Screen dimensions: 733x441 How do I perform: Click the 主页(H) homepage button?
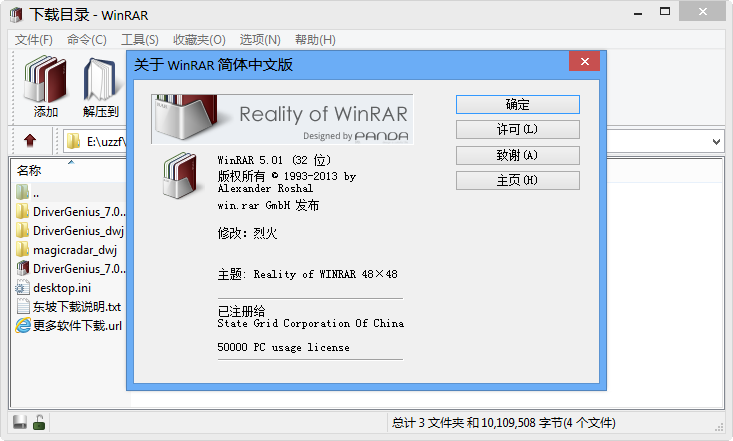[517, 180]
